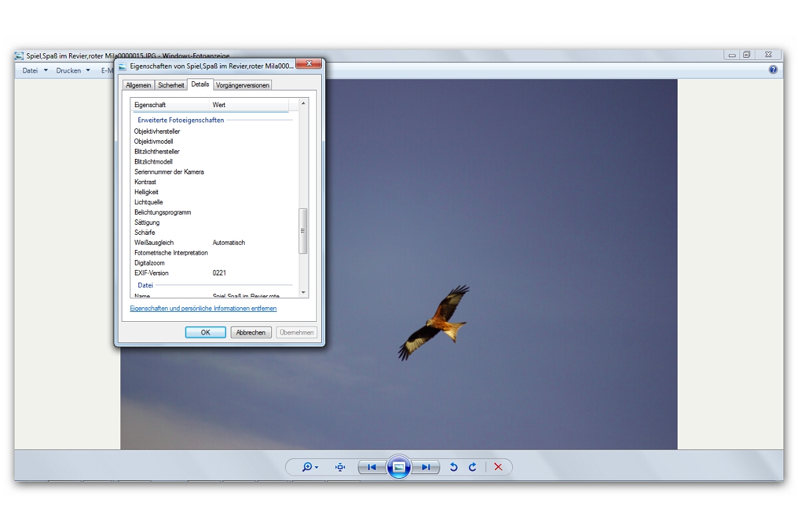Go to the previous photo
This screenshot has width=798, height=532.
(x=372, y=467)
